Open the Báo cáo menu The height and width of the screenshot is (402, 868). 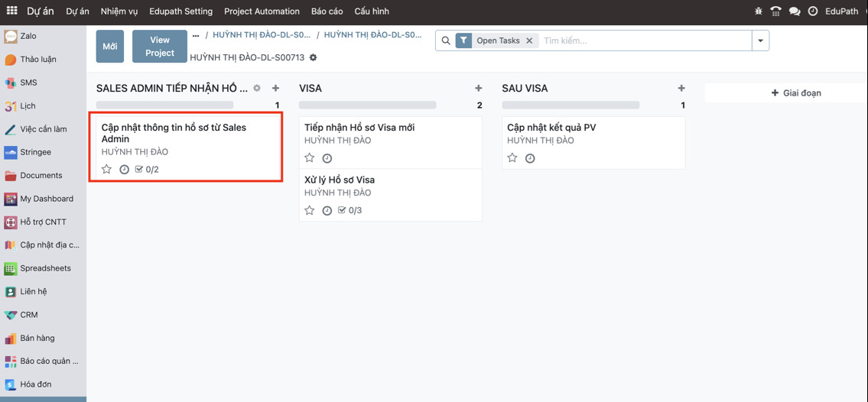(x=327, y=11)
